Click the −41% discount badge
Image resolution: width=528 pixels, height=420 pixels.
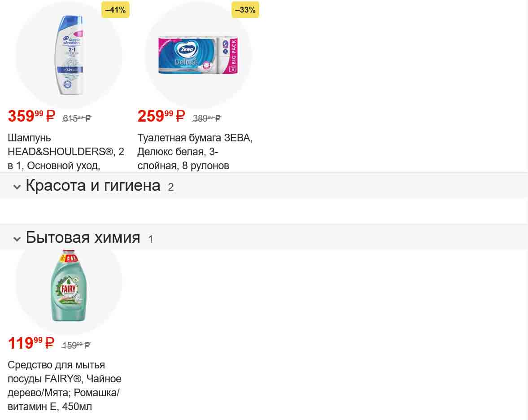pyautogui.click(x=115, y=10)
